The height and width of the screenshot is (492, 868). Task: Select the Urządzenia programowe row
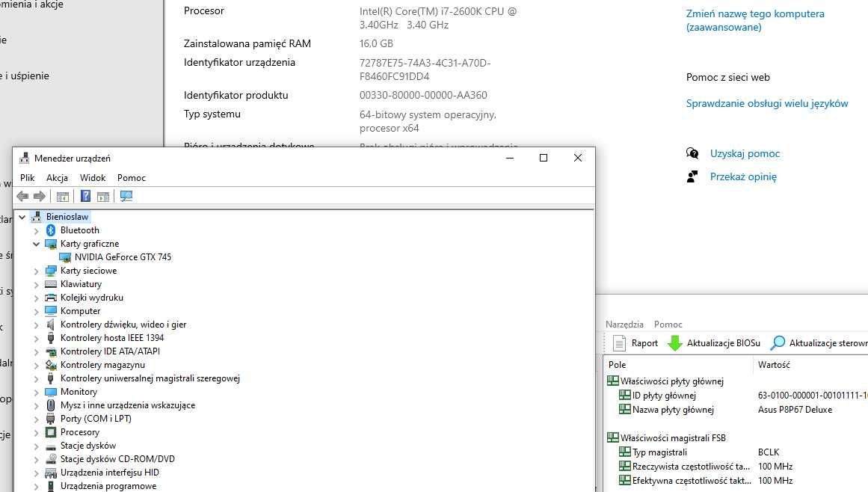point(108,486)
